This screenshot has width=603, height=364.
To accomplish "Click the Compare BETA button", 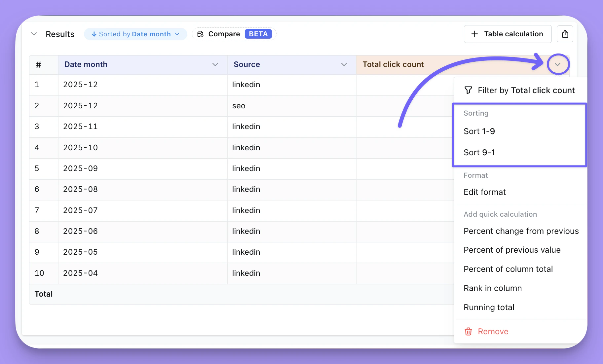I will point(234,34).
